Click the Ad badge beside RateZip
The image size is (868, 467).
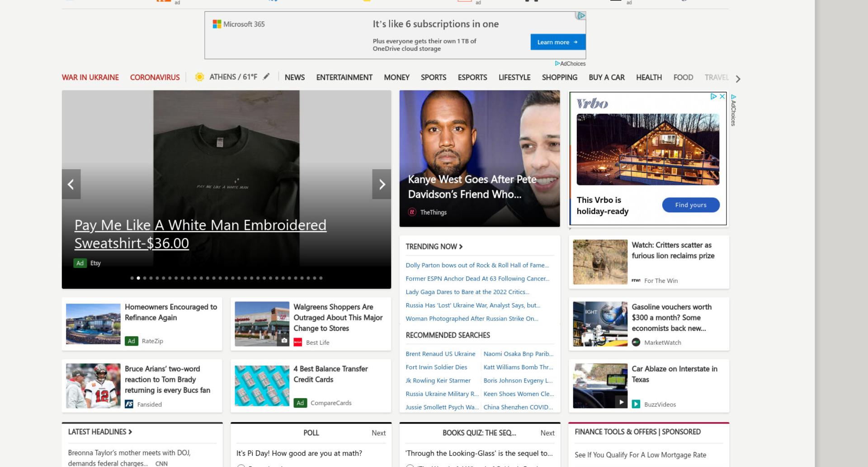[132, 341]
